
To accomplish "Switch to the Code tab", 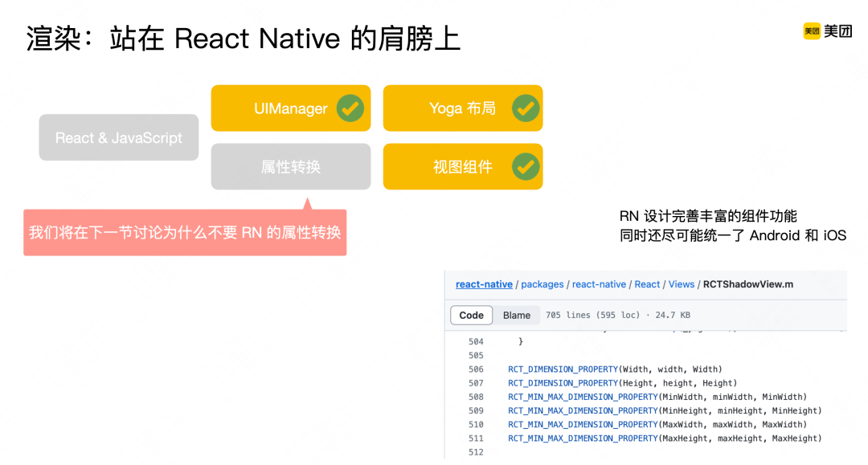I will point(471,315).
